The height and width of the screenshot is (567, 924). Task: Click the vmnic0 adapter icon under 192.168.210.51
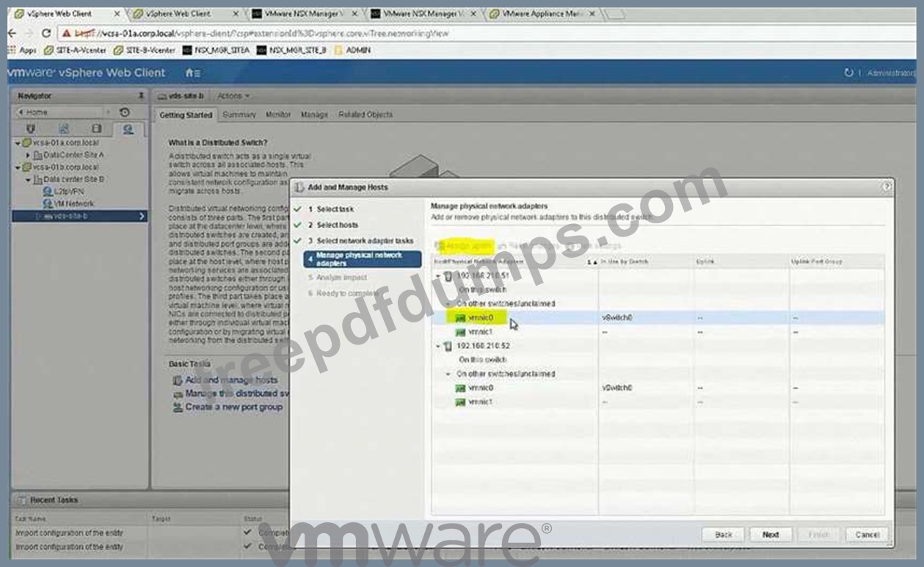coord(460,318)
